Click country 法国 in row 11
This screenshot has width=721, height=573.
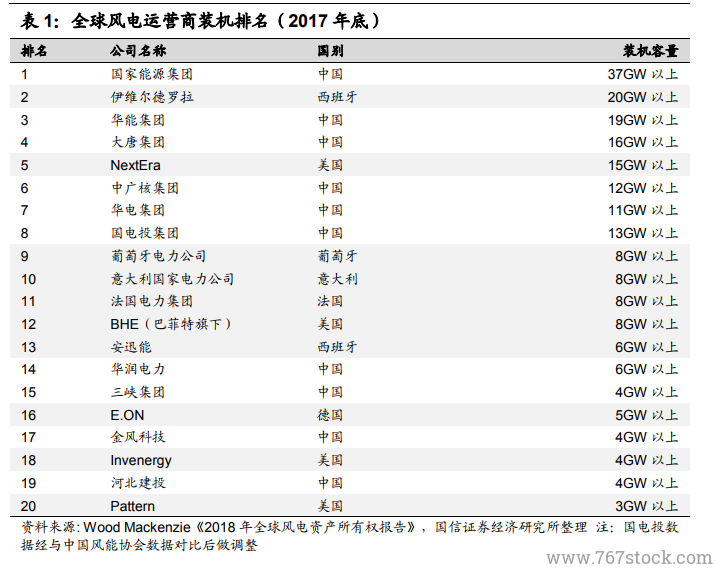[330, 301]
